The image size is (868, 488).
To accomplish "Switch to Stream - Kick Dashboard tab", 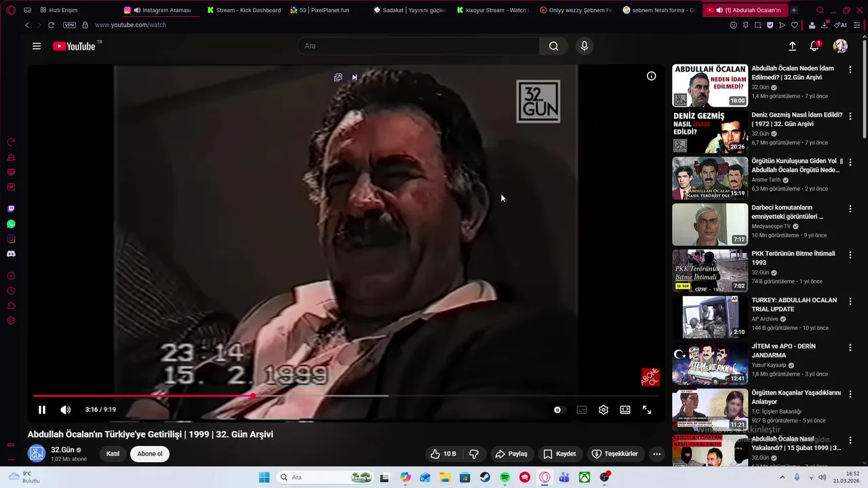I will (x=244, y=10).
